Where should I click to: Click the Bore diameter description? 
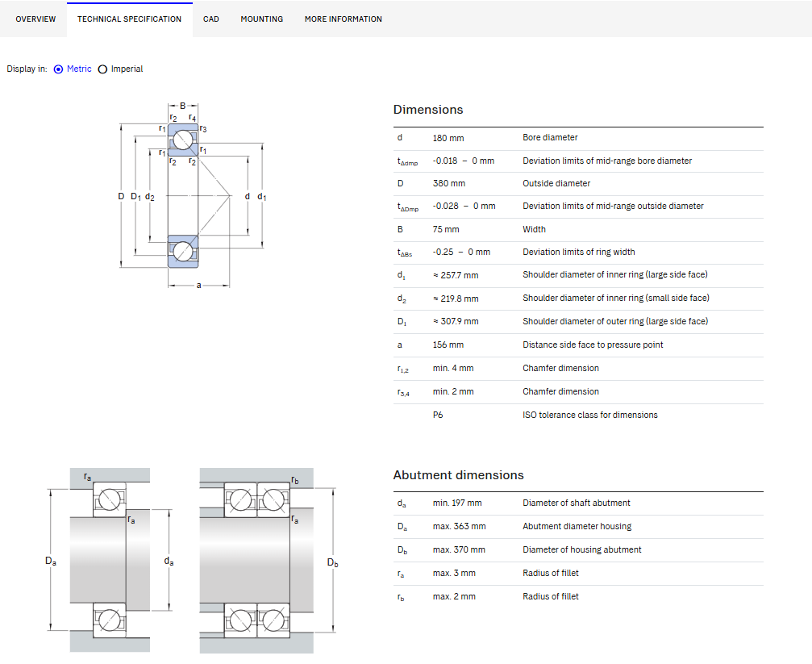pyautogui.click(x=550, y=137)
